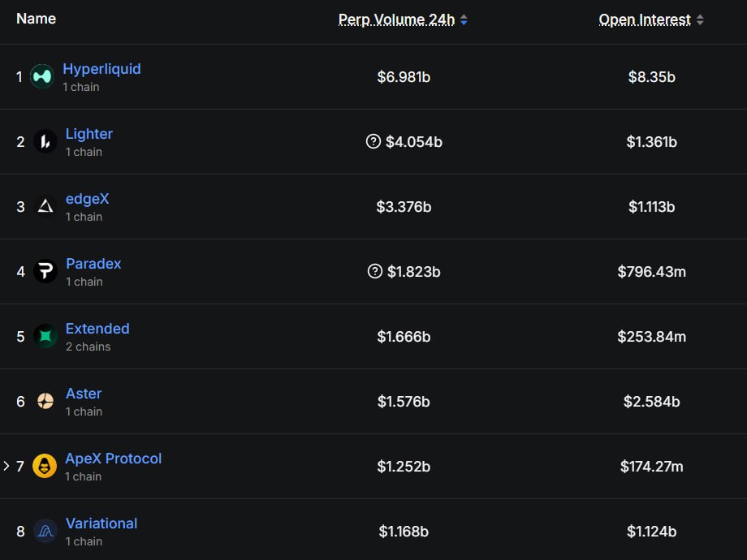
Task: Click the question mark icon beside Paradex's $1.823b
Action: 374,272
